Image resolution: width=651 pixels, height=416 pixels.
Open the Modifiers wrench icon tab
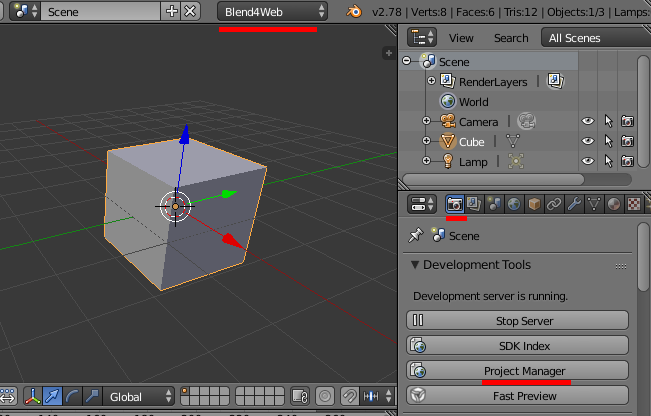pos(573,204)
